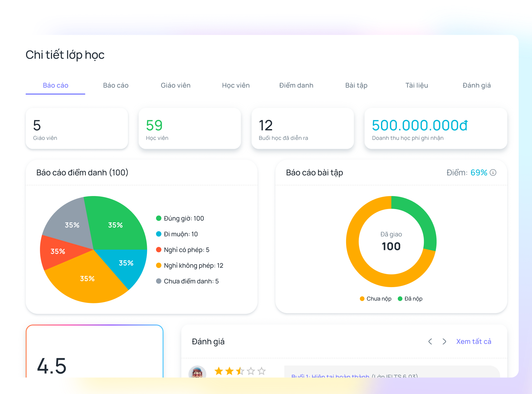The width and height of the screenshot is (532, 394).
Task: Click the gray Chưa điểm danh legend dot
Action: click(158, 281)
